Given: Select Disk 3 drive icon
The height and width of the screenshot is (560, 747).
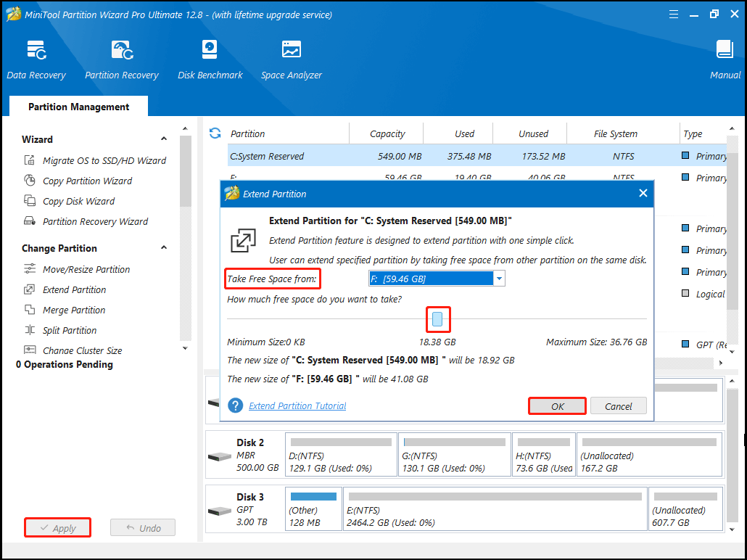Looking at the screenshot, I should pos(220,511).
